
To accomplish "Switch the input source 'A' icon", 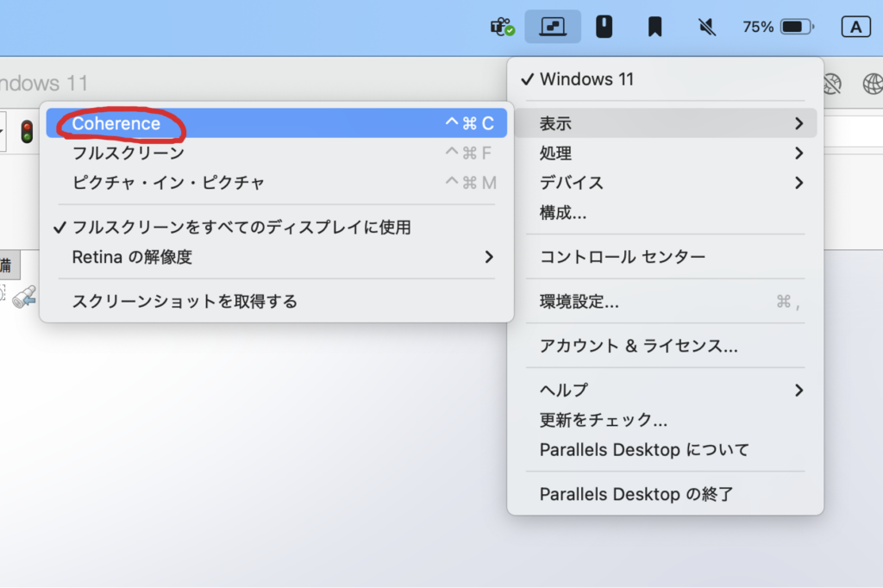I will (855, 27).
